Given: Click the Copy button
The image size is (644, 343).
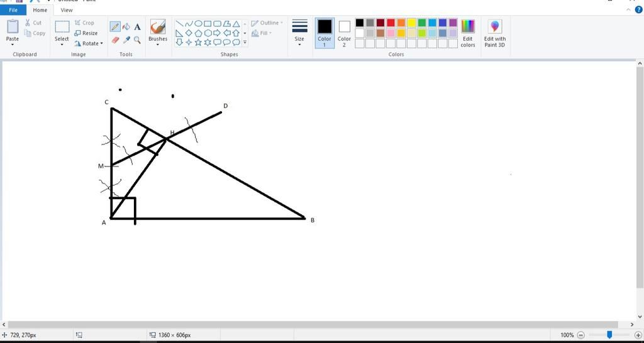Looking at the screenshot, I should (x=35, y=33).
